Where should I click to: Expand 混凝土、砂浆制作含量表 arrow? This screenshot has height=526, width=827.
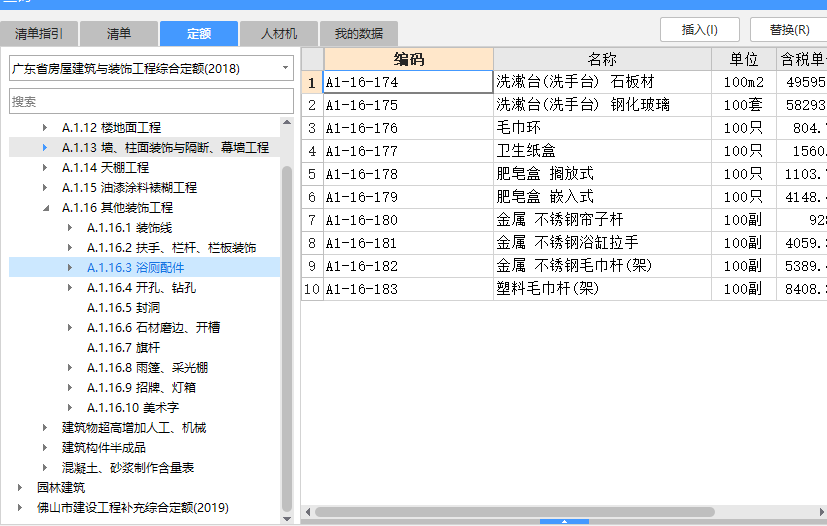pyautogui.click(x=45, y=468)
